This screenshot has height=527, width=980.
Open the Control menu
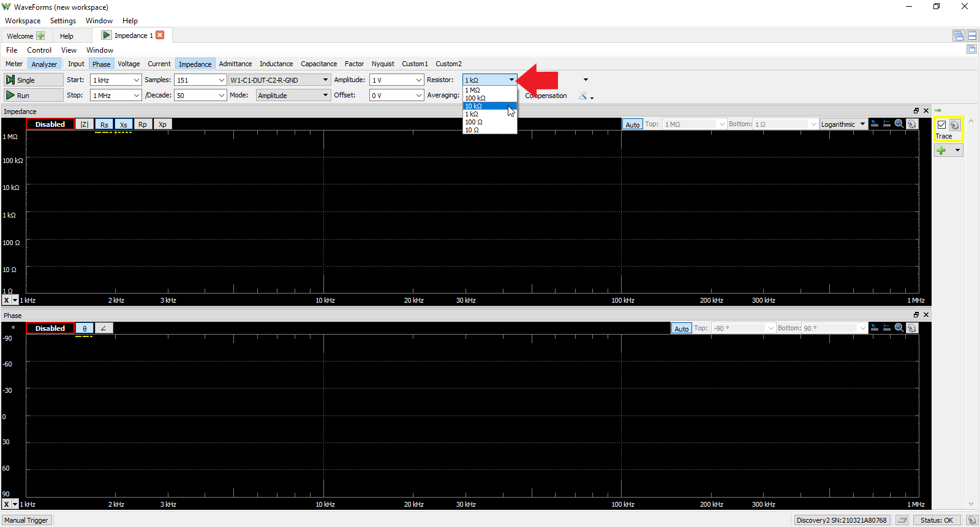click(x=39, y=50)
